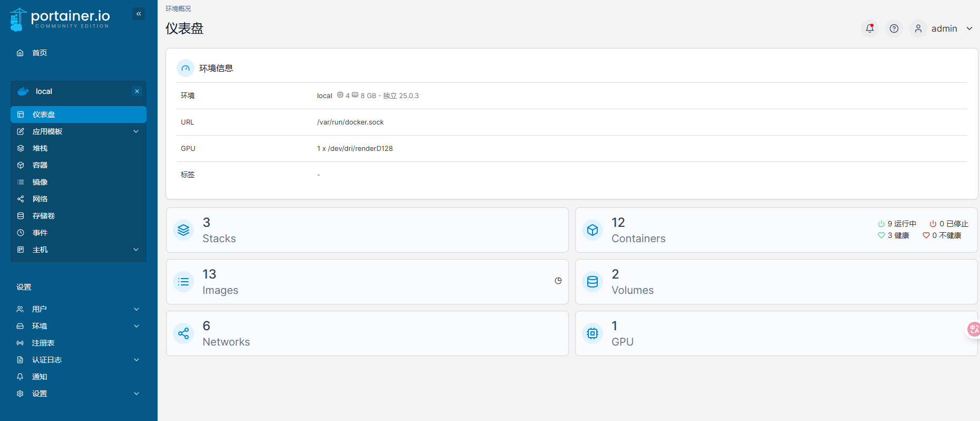Image resolution: width=980 pixels, height=421 pixels.
Task: Select 容器 in the sidebar
Action: [x=40, y=165]
